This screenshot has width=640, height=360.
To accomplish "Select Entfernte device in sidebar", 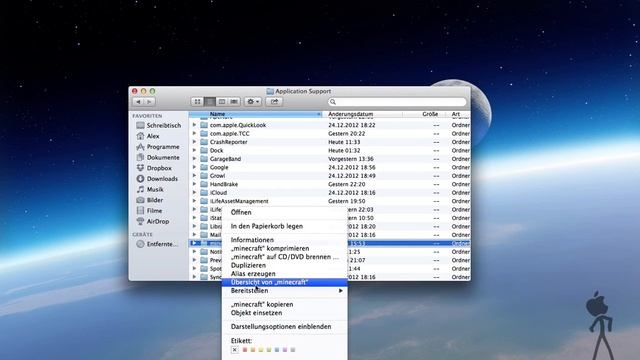I will click(x=157, y=244).
